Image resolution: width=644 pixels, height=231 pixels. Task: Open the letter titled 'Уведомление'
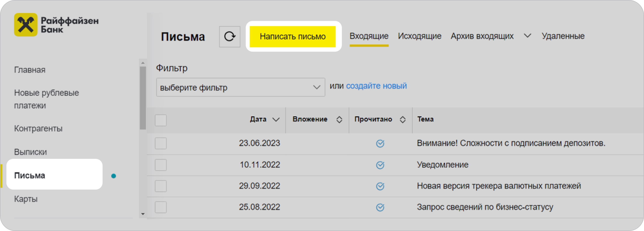[443, 165]
